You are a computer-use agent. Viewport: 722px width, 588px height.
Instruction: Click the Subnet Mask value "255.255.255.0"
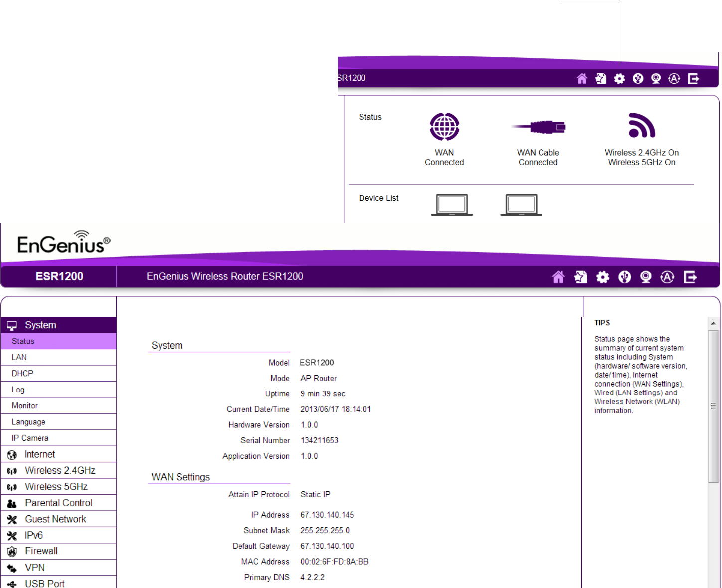click(325, 531)
